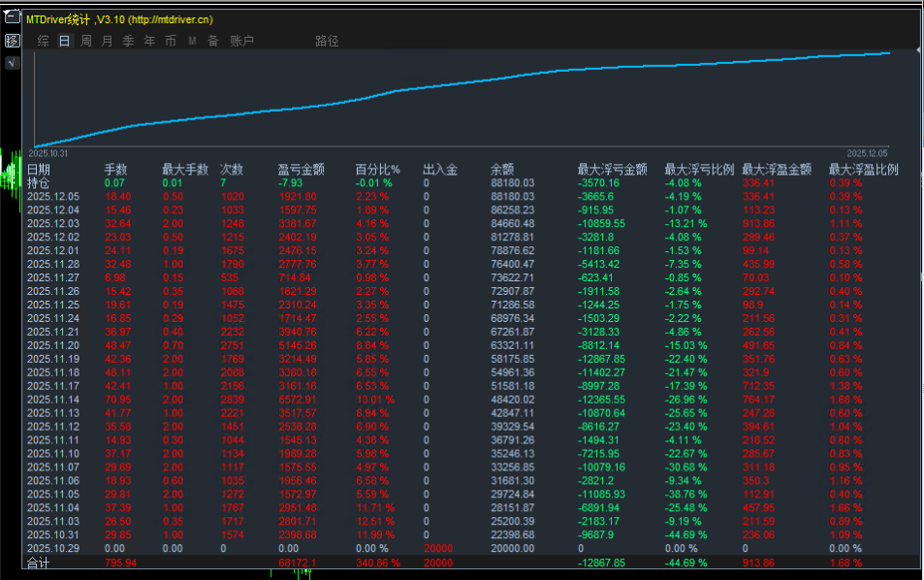This screenshot has width=924, height=580.
Task: Select the 日 daily statistics tab
Action: (x=64, y=41)
